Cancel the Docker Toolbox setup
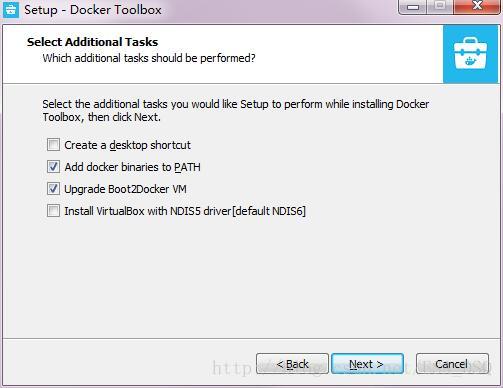503x388 pixels. point(452,364)
